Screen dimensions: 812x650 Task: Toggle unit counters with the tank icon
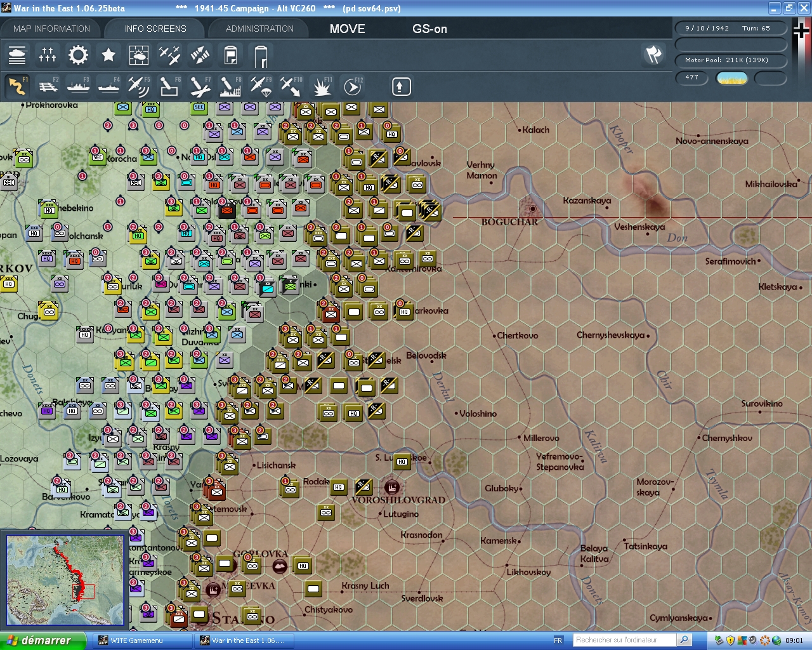pyautogui.click(x=17, y=55)
